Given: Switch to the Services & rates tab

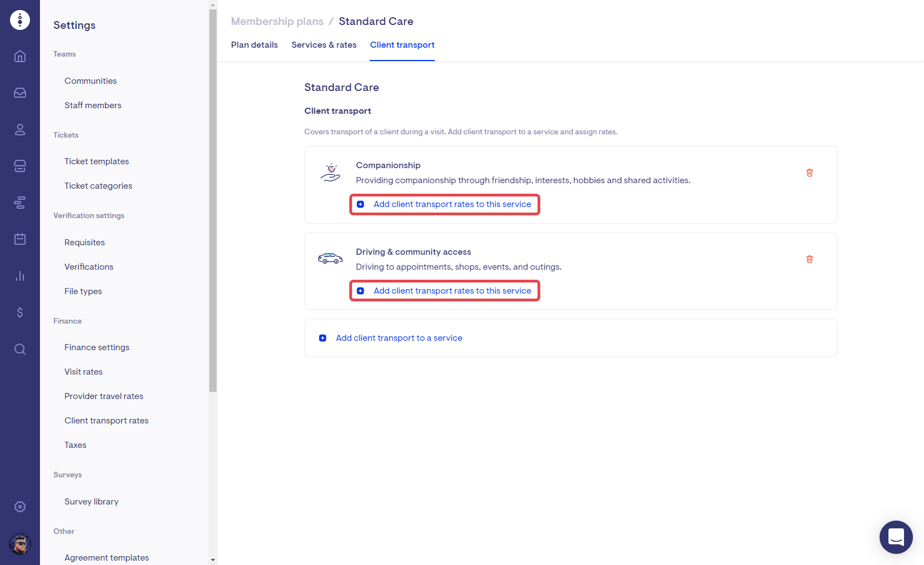Looking at the screenshot, I should [x=324, y=45].
